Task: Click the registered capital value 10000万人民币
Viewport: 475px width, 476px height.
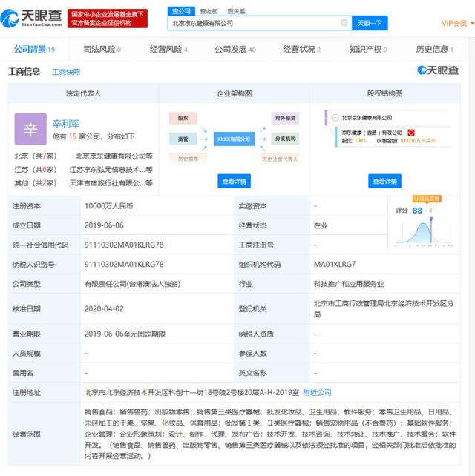Action: (109, 206)
